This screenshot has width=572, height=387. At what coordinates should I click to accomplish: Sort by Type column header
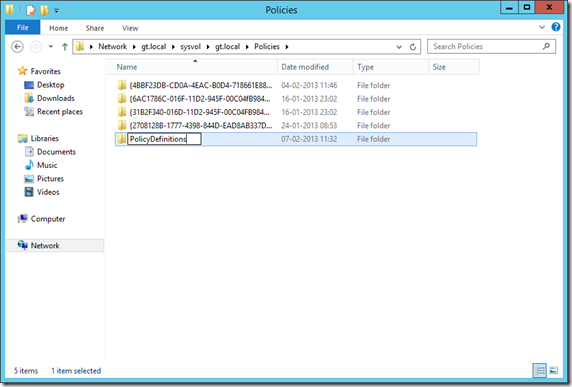pyautogui.click(x=391, y=67)
